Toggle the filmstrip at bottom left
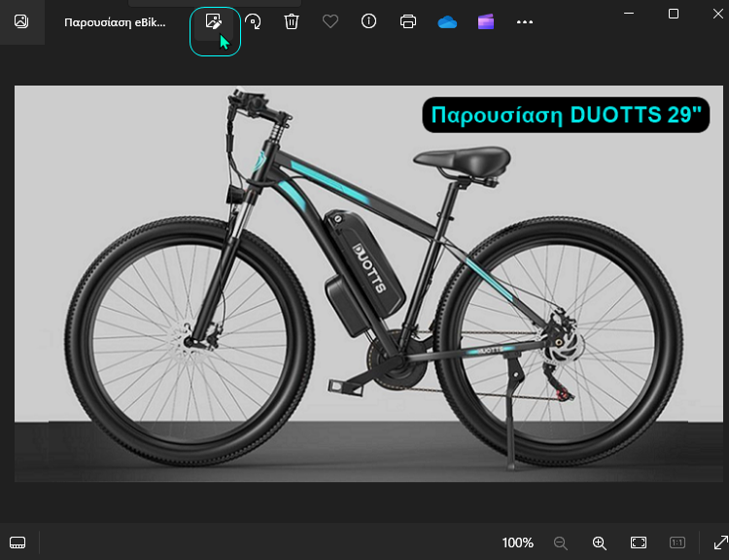Viewport: 729px width, 560px height. click(17, 542)
